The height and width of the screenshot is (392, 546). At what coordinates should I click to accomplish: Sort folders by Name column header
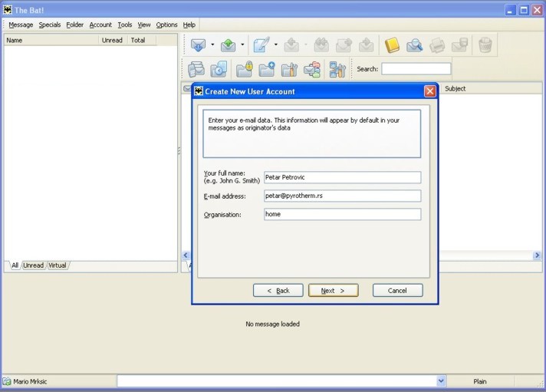pos(51,40)
